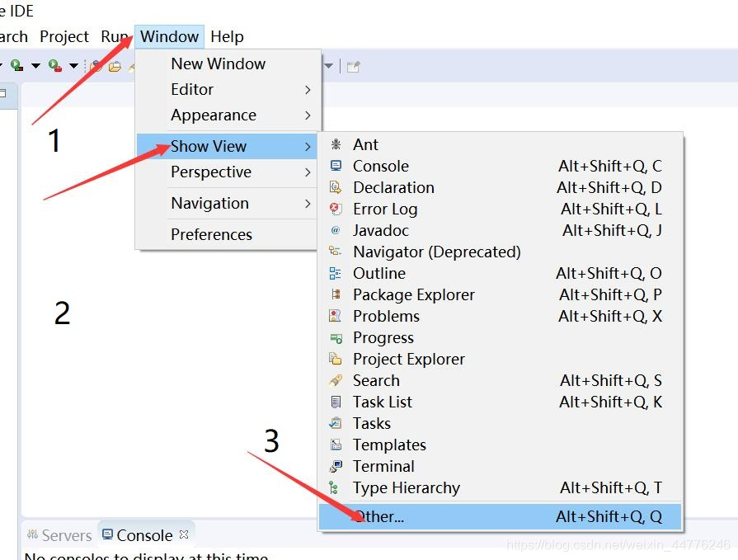Open dropdown arrow beside the Run icon
The width and height of the screenshot is (738, 560).
35,66
